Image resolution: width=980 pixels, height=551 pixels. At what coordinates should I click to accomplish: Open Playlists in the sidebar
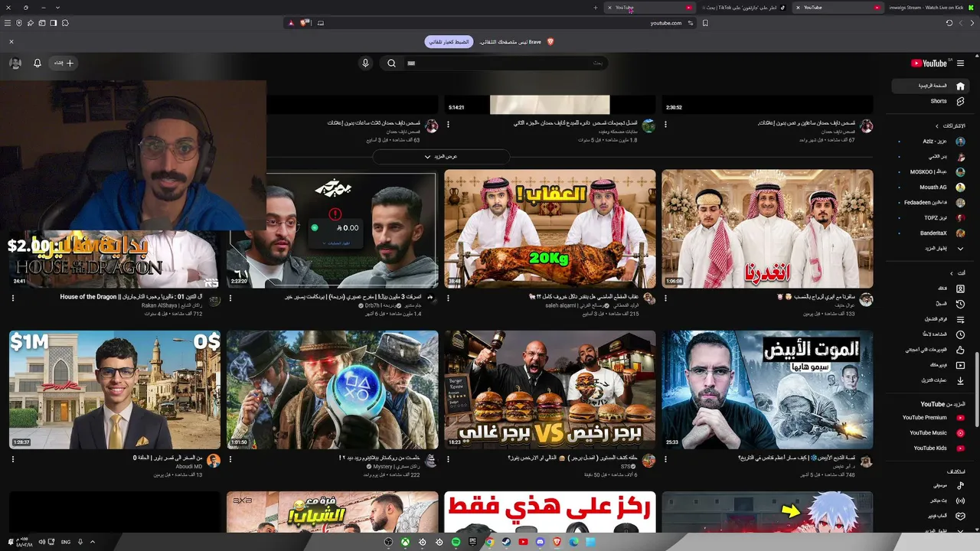931,319
